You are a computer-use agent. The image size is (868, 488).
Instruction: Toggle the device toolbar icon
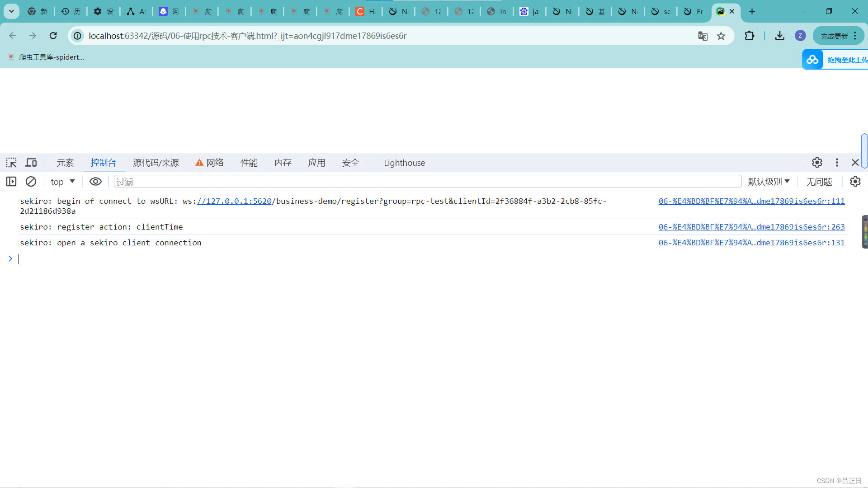pos(31,163)
